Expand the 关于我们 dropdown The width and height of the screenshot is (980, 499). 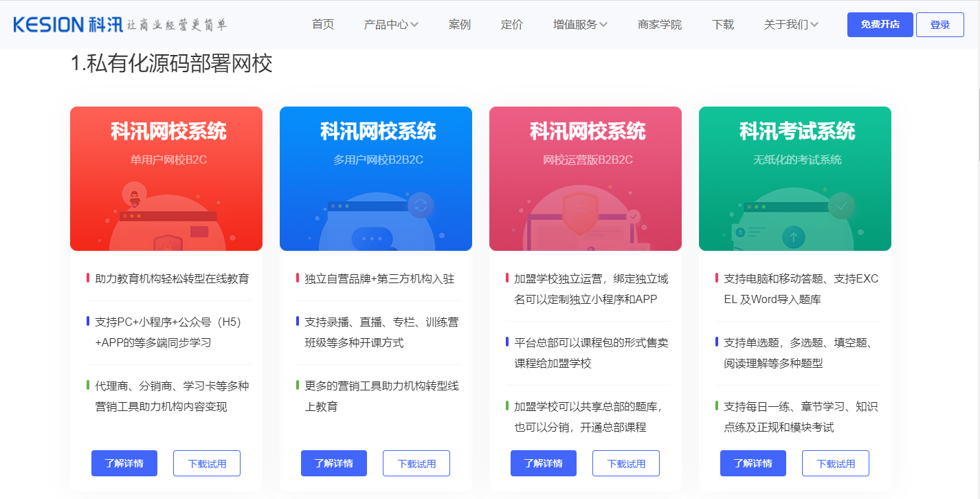point(791,25)
